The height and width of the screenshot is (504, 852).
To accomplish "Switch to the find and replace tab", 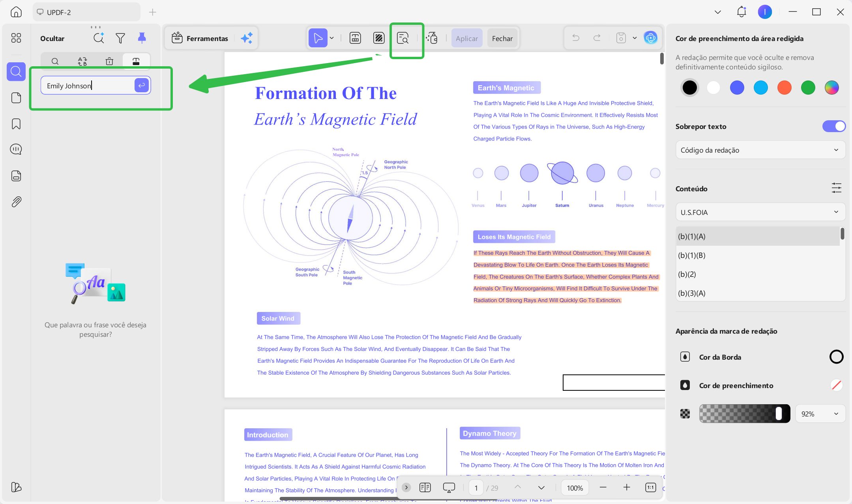I will 82,61.
